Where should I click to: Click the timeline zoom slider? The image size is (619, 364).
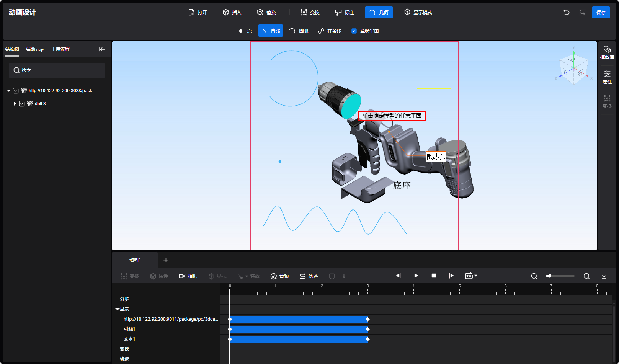coord(561,276)
